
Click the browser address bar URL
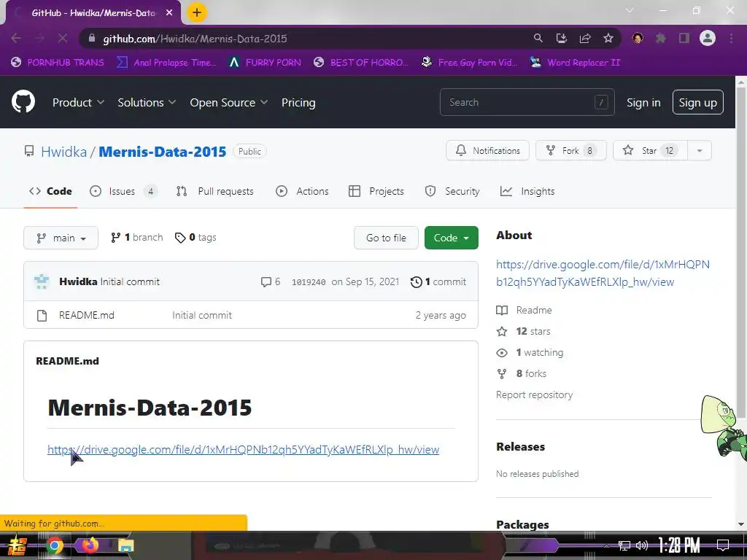click(195, 39)
